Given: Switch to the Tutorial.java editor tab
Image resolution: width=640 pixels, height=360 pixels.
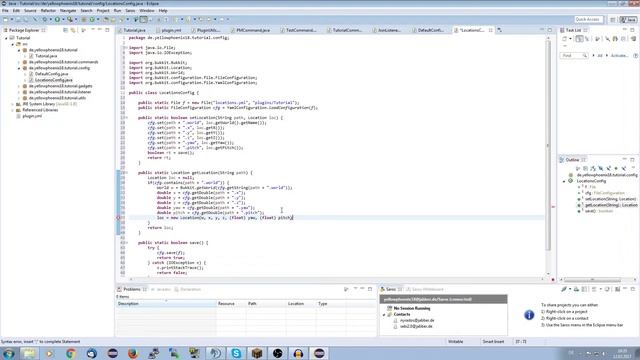Looking at the screenshot, I should coord(134,30).
